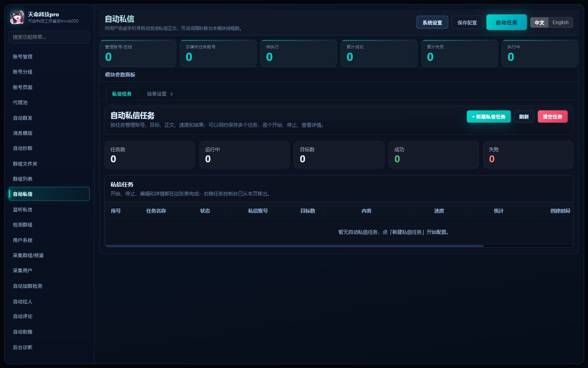
Task: Open the 自动群发 module
Action: tap(49, 118)
